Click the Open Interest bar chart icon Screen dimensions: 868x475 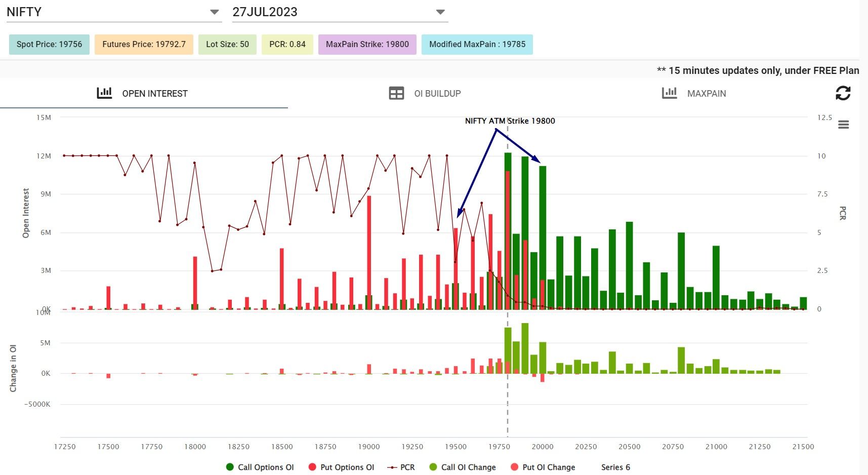[104, 93]
